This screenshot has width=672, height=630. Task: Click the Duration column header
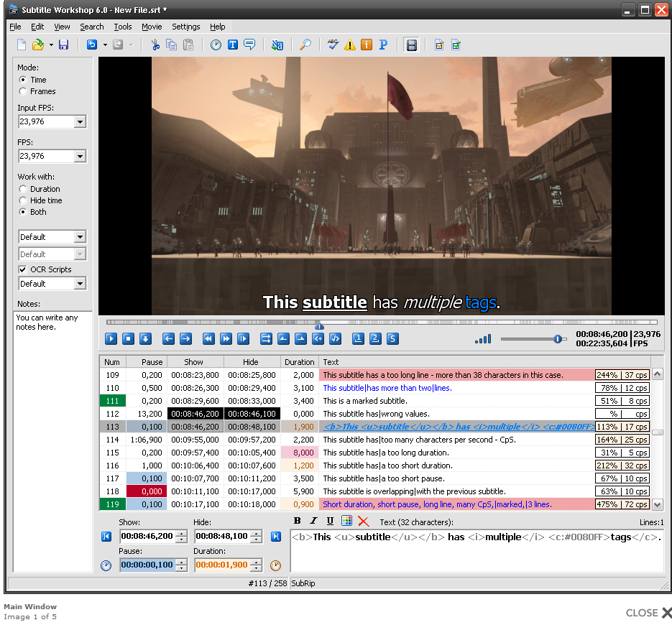pos(299,362)
